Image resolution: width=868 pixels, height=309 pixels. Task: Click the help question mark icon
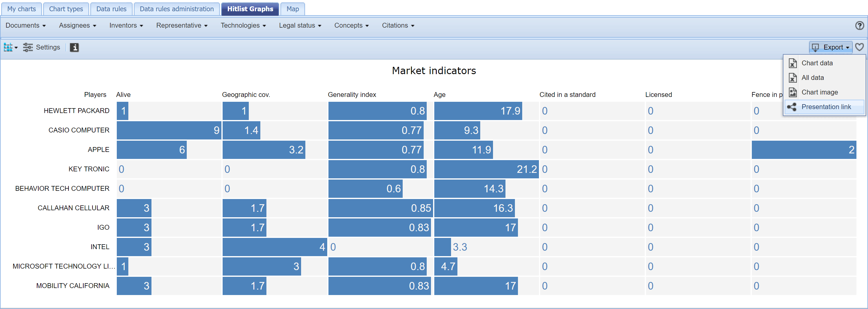[859, 26]
